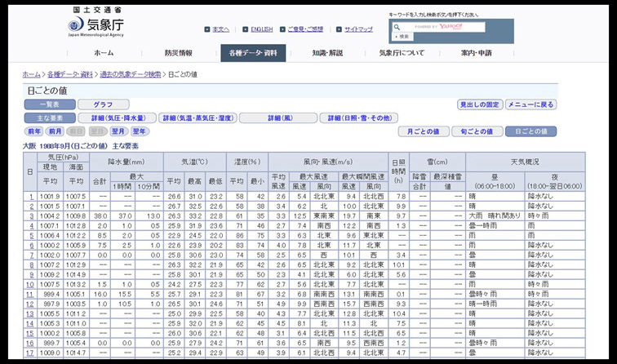
Task: Open day 3 link in table
Action: tap(32, 216)
